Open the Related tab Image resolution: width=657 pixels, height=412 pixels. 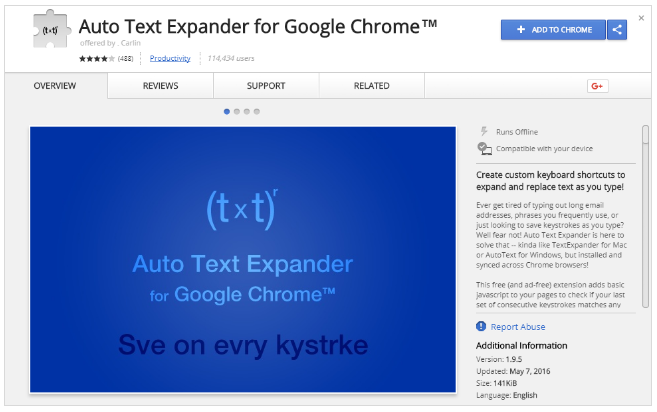coord(372,86)
